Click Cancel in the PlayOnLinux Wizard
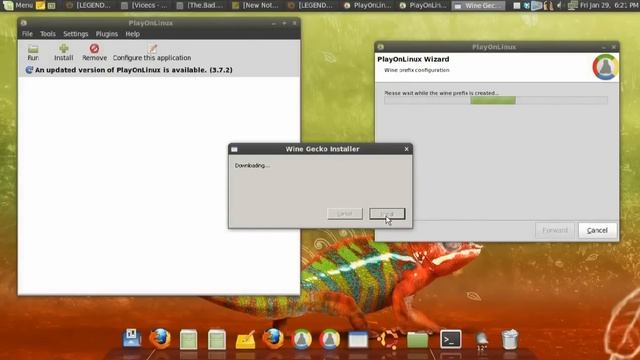This screenshot has width=640, height=360. pos(597,230)
